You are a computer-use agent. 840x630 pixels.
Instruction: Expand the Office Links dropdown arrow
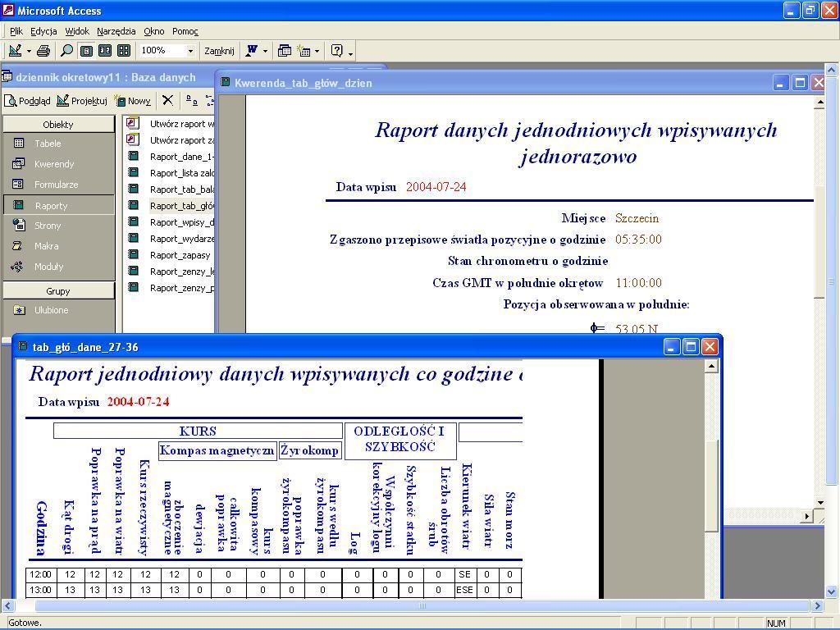click(x=265, y=52)
